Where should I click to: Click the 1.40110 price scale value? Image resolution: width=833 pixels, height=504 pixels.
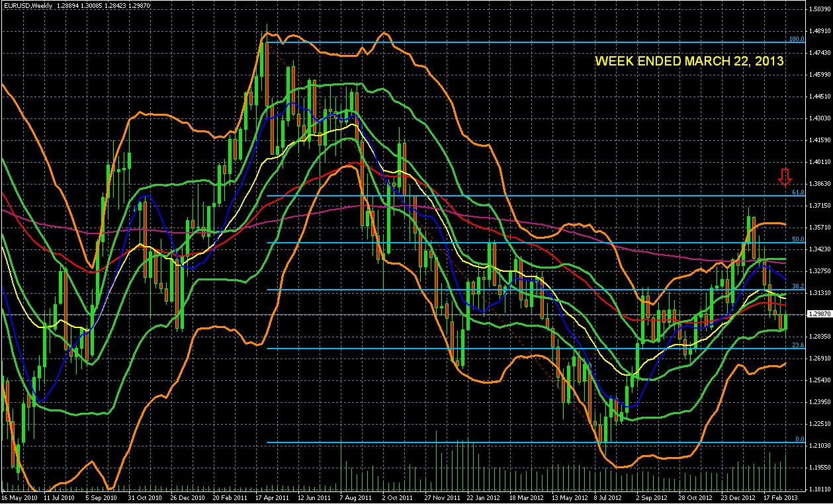point(818,161)
